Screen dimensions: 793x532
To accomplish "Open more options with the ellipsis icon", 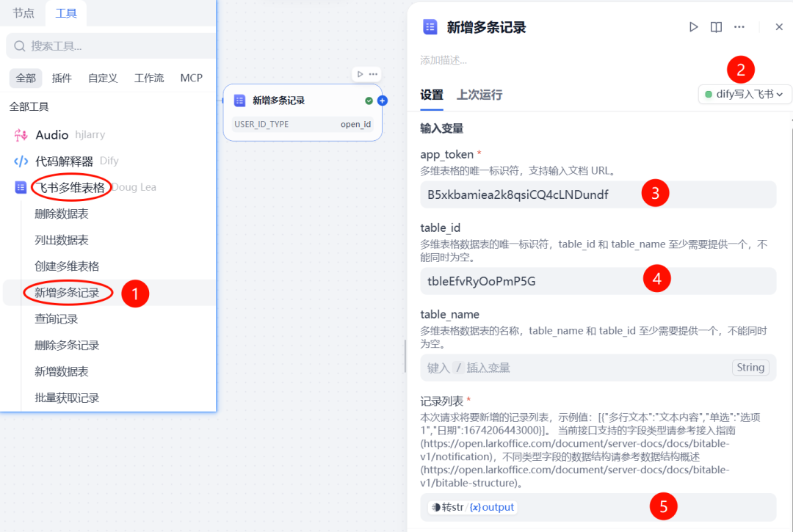I will [739, 26].
